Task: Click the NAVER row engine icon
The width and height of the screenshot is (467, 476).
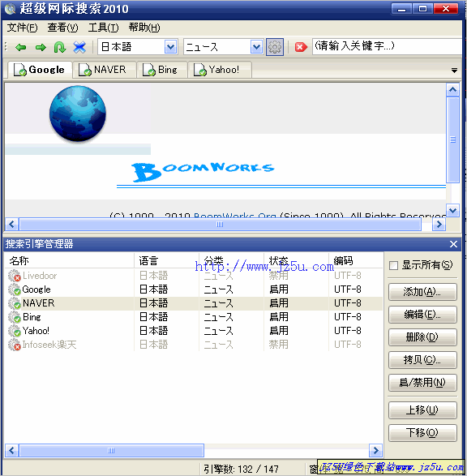Action: click(15, 303)
